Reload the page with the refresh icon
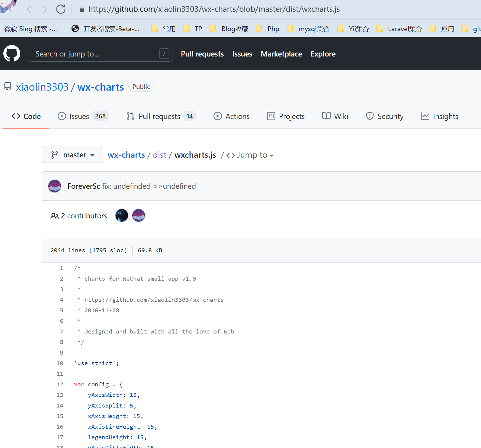481x448 pixels. [x=61, y=9]
